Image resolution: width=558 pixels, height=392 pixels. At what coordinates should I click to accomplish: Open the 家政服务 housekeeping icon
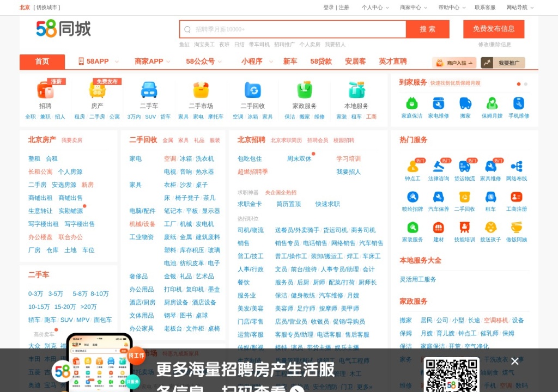coord(305,90)
